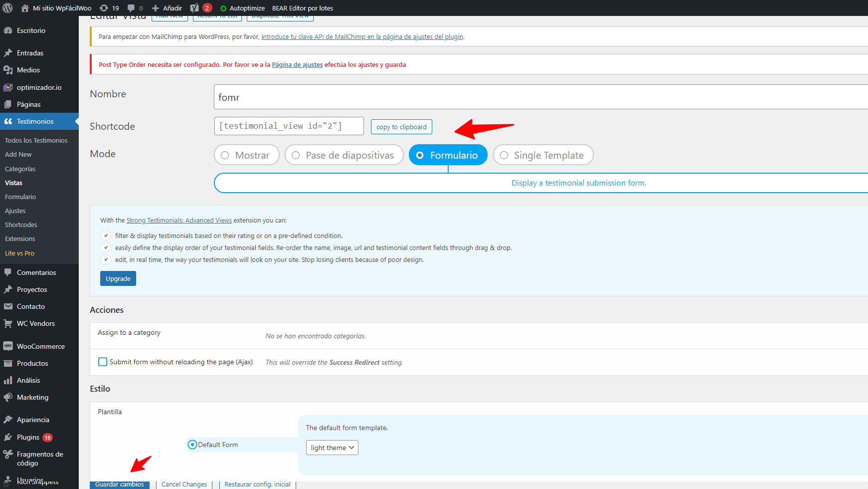
Task: Select Pase de diapositivas mode
Action: 344,155
